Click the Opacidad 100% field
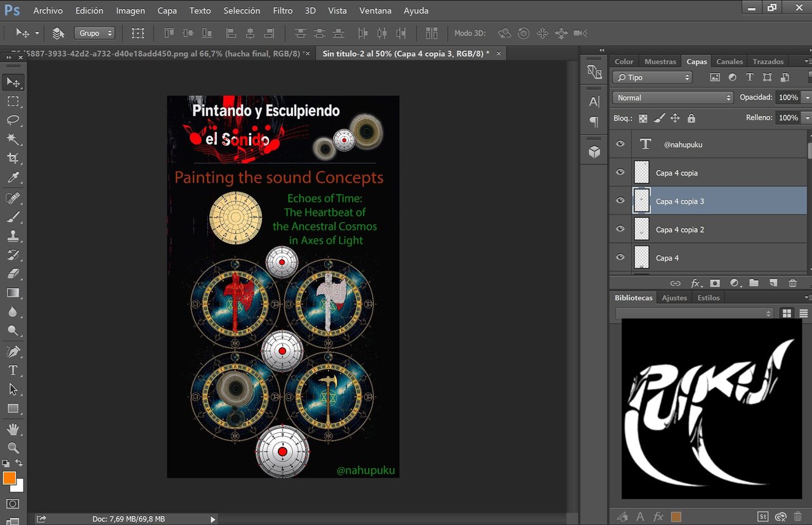 click(x=788, y=98)
